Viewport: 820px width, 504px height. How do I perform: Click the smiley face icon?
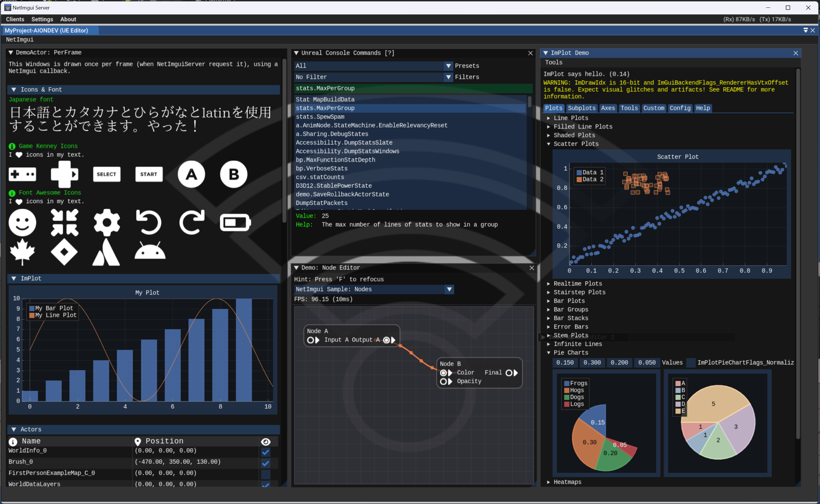tap(22, 222)
